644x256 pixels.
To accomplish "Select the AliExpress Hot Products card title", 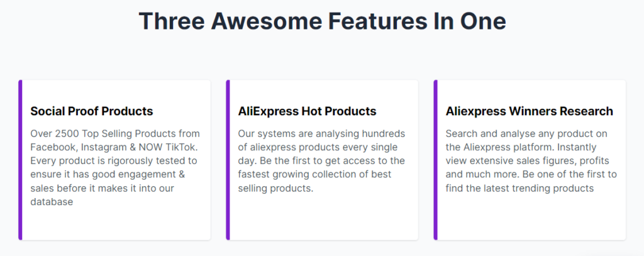I will point(307,111).
